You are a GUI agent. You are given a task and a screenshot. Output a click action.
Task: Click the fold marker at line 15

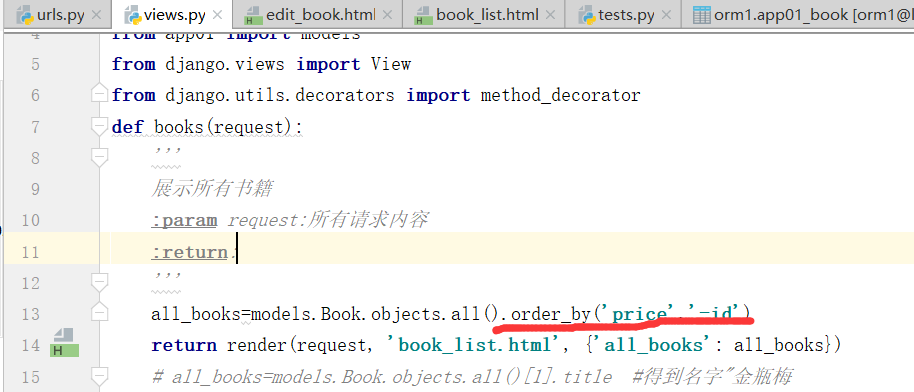coord(100,376)
